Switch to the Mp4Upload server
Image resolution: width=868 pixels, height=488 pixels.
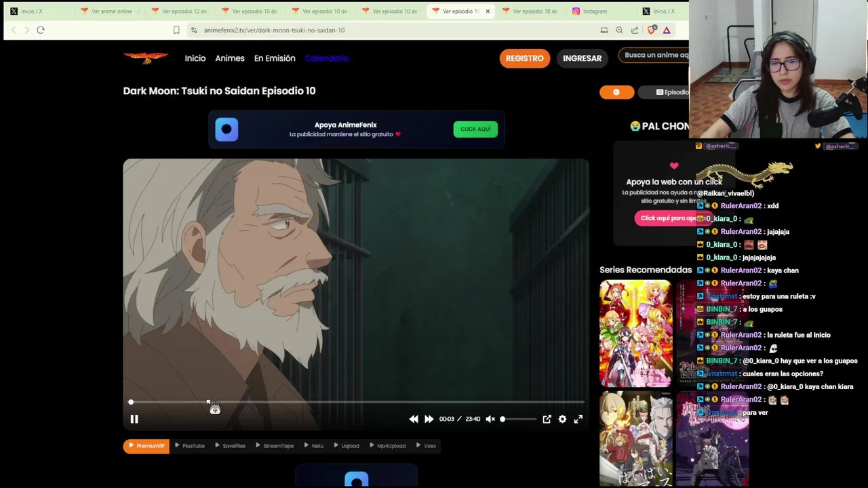click(387, 446)
